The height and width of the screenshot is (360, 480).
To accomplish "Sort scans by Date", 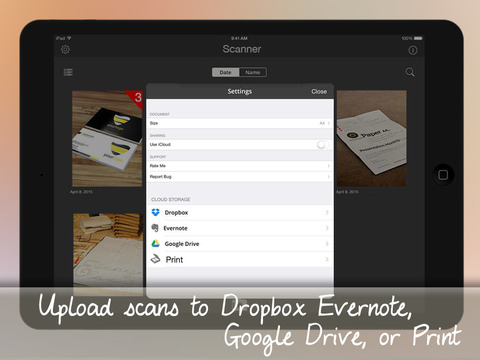I will [x=226, y=72].
